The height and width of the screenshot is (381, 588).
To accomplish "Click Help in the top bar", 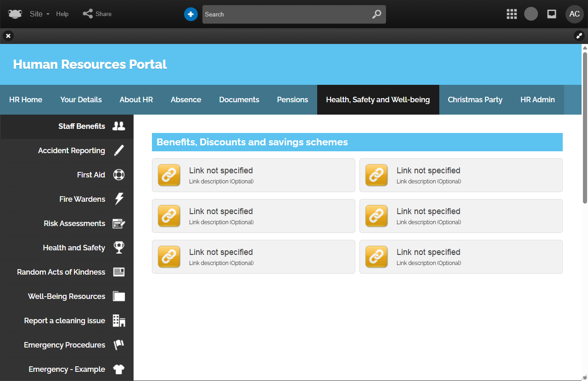I will pos(62,14).
